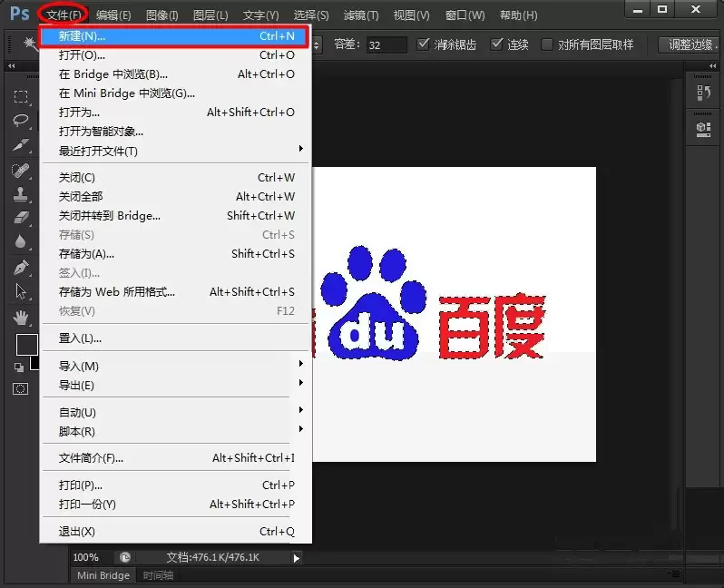
Task: Choose 打开为智能对象... entry
Action: 176,132
